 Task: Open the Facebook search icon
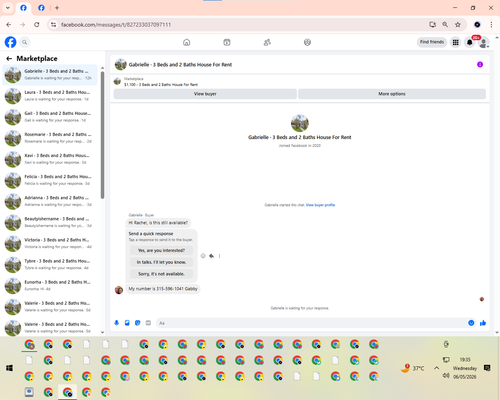(25, 42)
